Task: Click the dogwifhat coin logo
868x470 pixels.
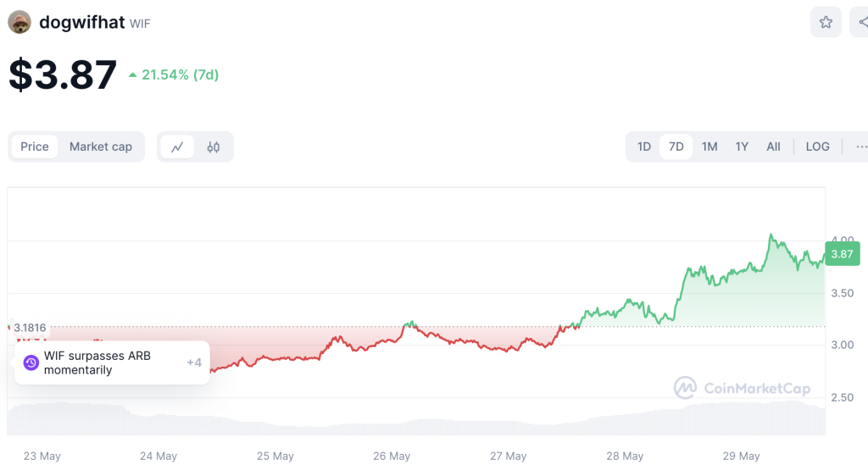Action: point(19,22)
